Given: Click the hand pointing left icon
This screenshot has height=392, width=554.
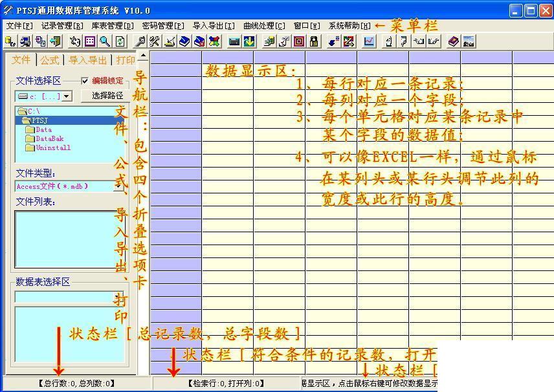Looking at the screenshot, I should point(419,41).
